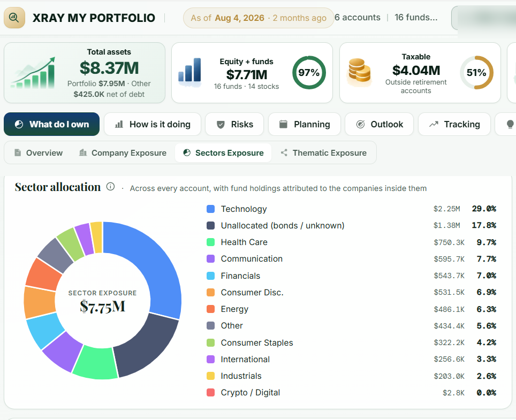Click the Health Care color swatch
Viewport: 516px width, 420px height.
[x=210, y=242]
